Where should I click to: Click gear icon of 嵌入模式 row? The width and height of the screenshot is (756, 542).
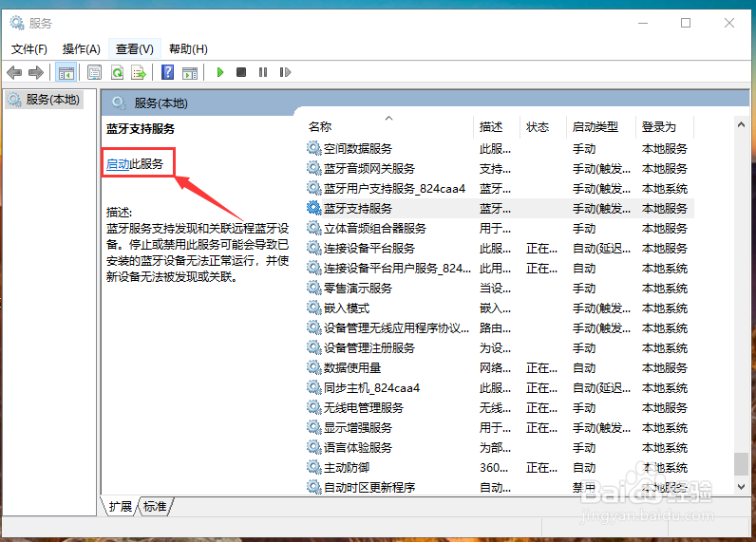[313, 308]
